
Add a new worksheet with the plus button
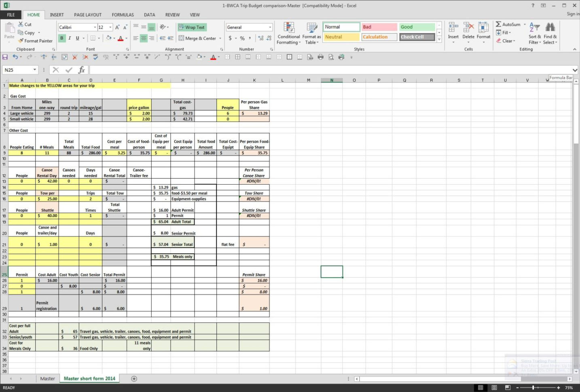(x=133, y=378)
